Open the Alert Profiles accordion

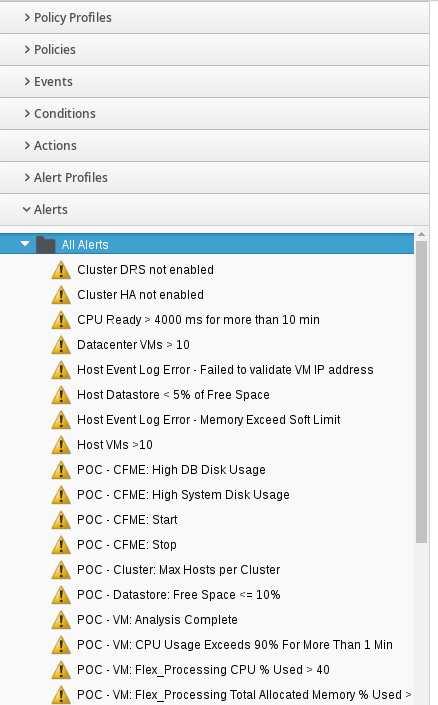(215, 178)
